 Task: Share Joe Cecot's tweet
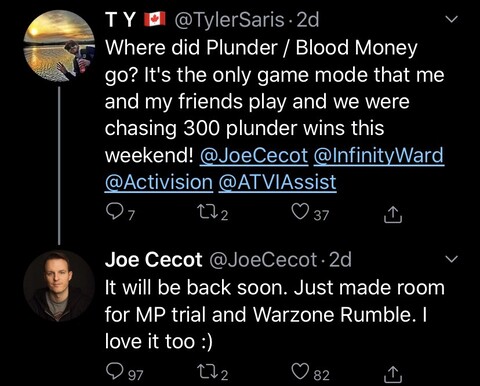tap(393, 374)
